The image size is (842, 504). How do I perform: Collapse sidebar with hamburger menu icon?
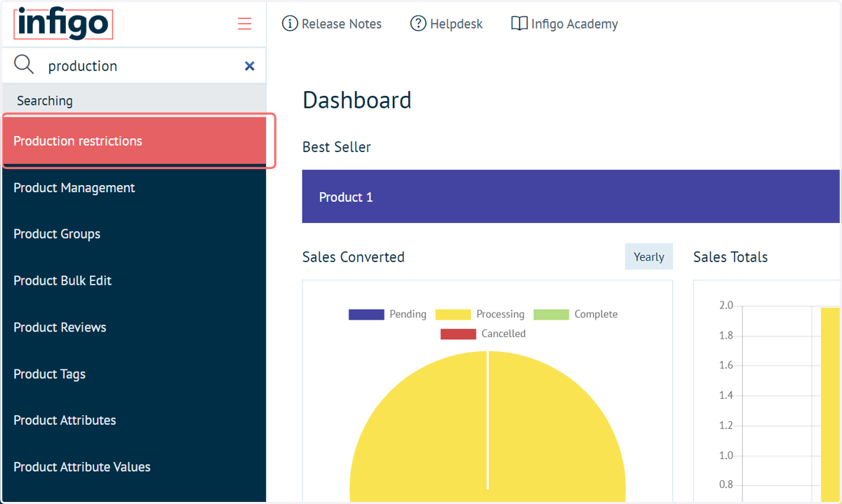(244, 24)
